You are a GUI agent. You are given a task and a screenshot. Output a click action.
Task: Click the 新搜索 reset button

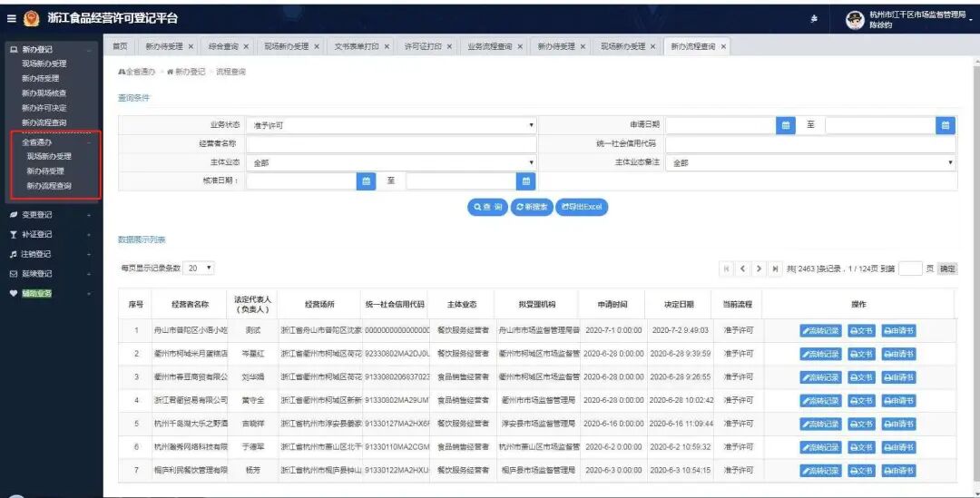[x=532, y=207]
